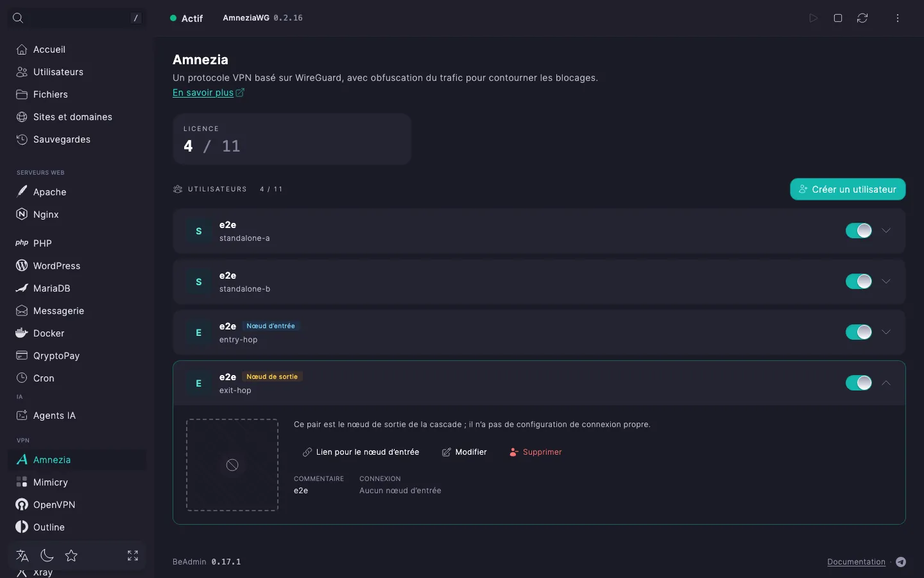Click the S avatar of standalone-a
The height and width of the screenshot is (578, 924).
199,231
